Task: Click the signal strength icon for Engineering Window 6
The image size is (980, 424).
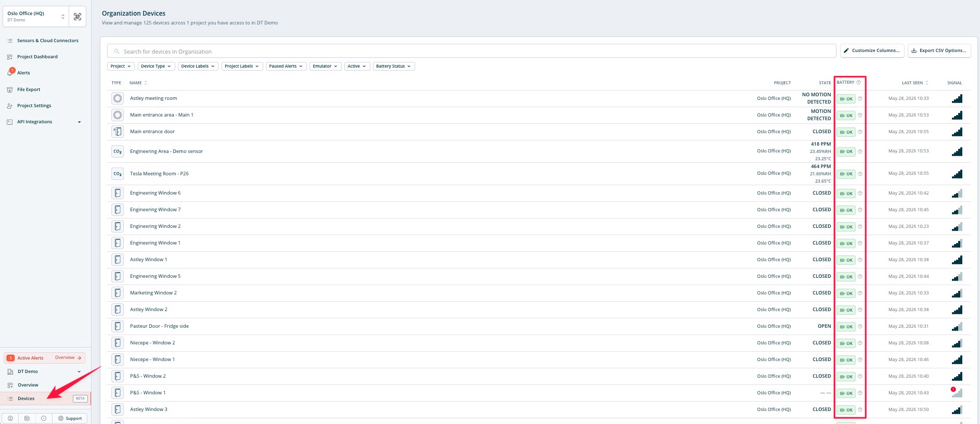Action: pos(957,193)
